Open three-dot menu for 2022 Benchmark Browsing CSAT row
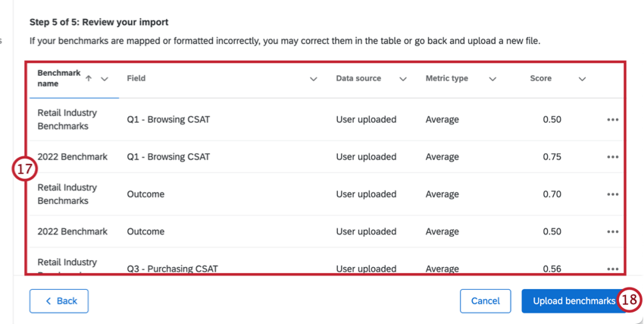 click(612, 157)
